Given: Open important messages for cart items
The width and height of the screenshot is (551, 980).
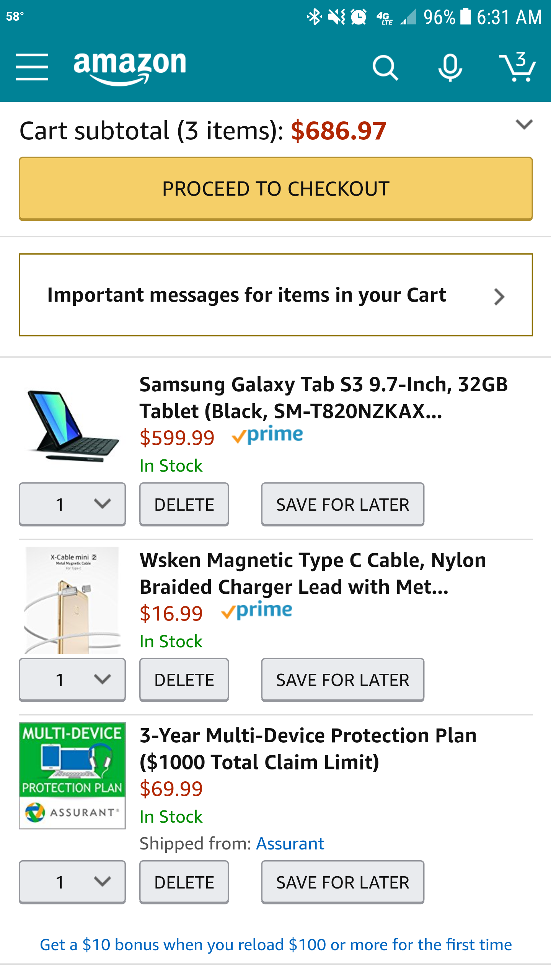Looking at the screenshot, I should pos(275,295).
